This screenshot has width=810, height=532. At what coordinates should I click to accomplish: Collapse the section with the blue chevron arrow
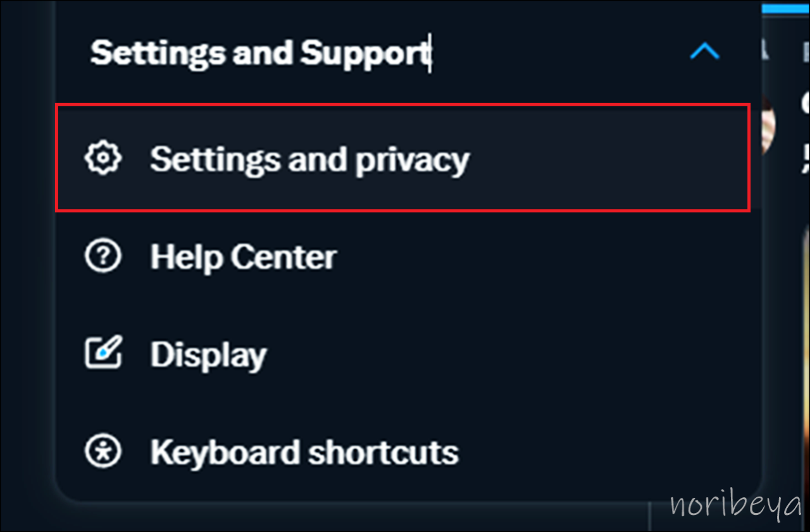coord(704,51)
